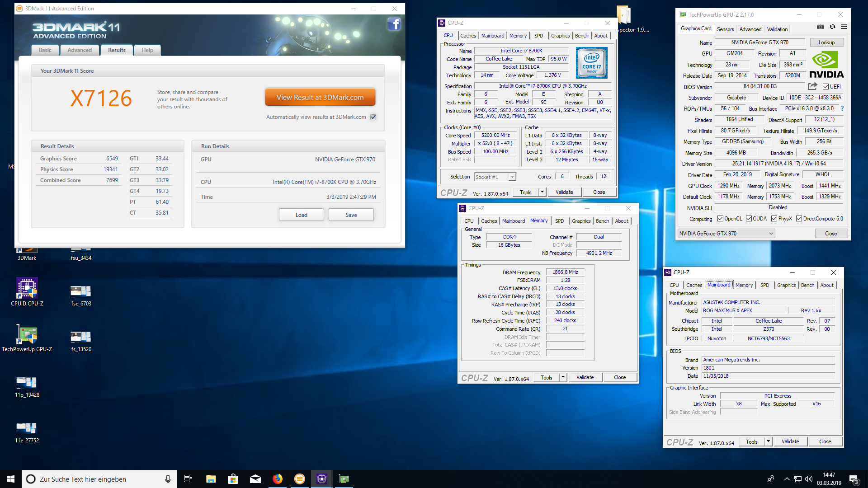Open Caches tab in top CPU-Z window

tap(468, 36)
